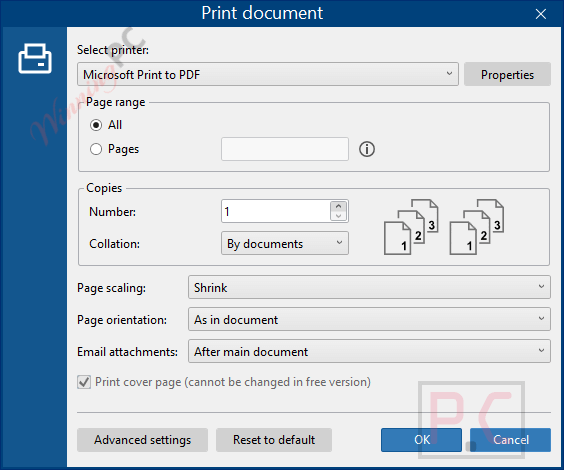Open the Select printer dropdown

[268, 74]
